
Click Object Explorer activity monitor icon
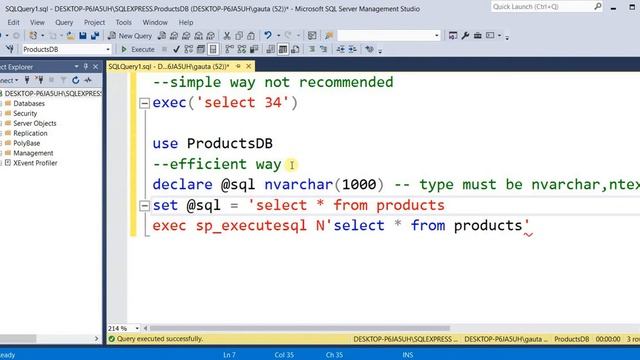(x=88, y=80)
